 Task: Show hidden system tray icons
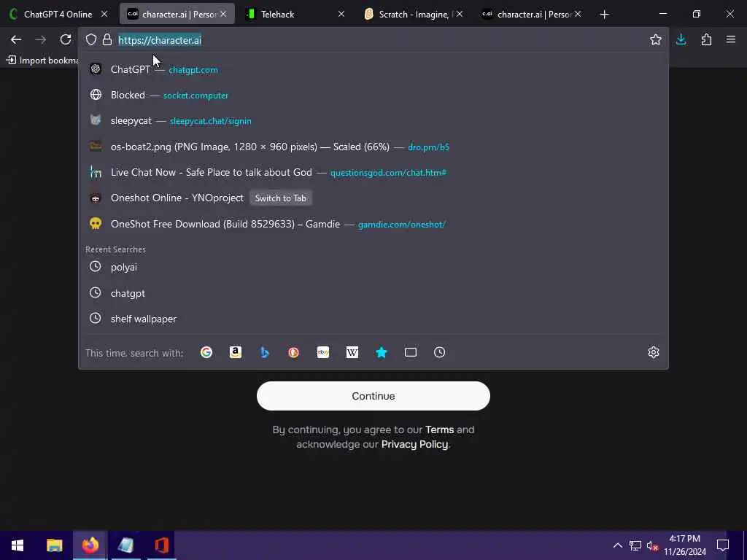pos(617,545)
